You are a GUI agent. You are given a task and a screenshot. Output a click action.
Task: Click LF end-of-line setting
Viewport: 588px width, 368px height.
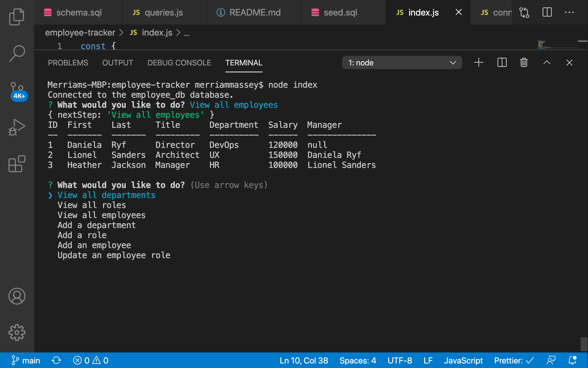pyautogui.click(x=428, y=360)
